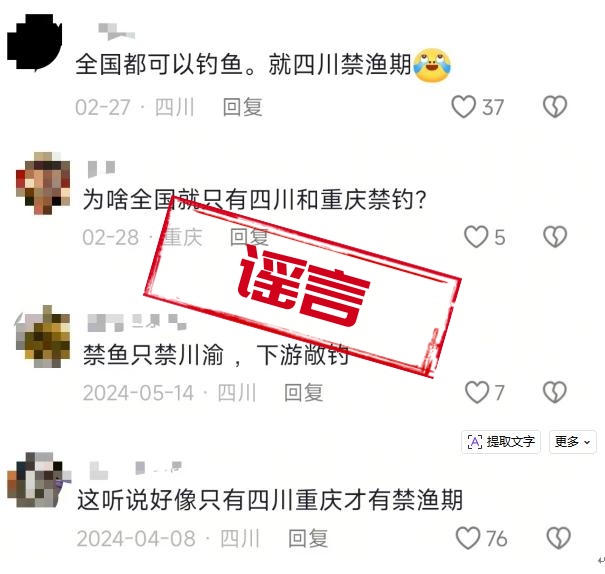The width and height of the screenshot is (605, 574).
Task: Click the 提取文字 extract text button
Action: pyautogui.click(x=501, y=442)
